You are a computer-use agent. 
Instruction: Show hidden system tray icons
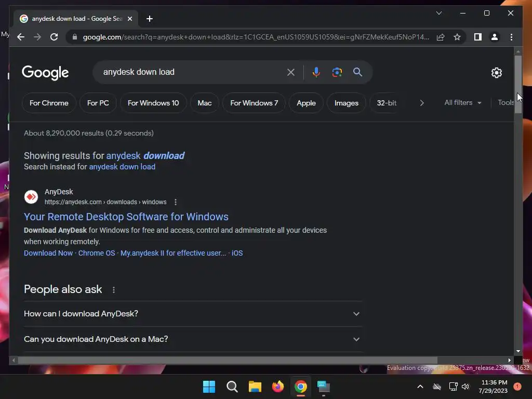[x=420, y=387]
